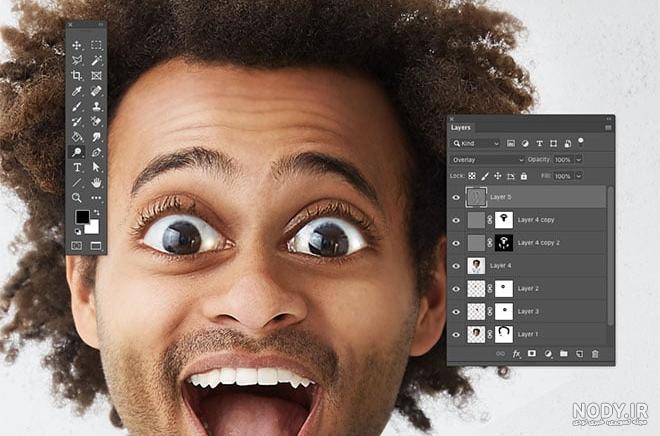Switch to the Layers tab

point(461,128)
